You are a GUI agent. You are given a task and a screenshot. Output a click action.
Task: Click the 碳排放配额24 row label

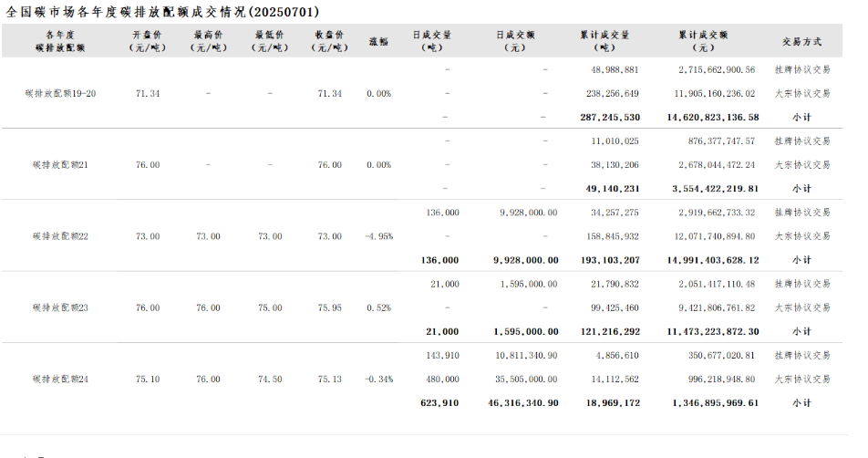click(x=60, y=379)
